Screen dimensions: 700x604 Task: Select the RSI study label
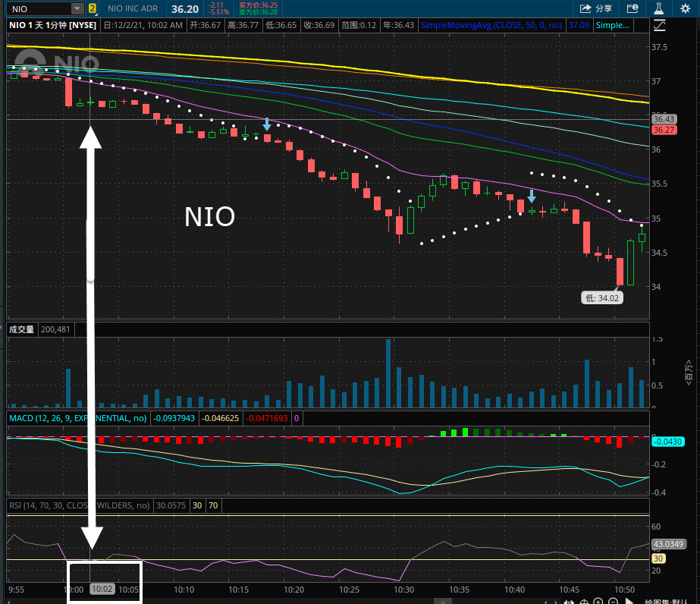(x=79, y=505)
